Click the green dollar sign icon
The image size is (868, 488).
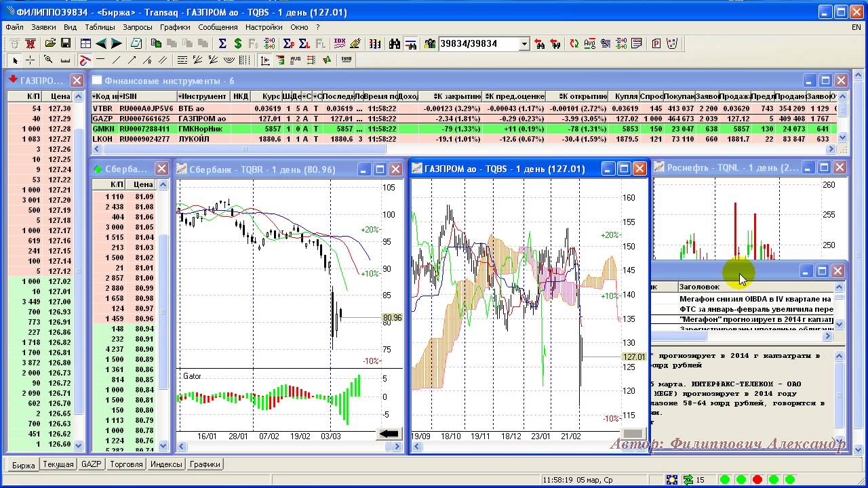coord(238,43)
